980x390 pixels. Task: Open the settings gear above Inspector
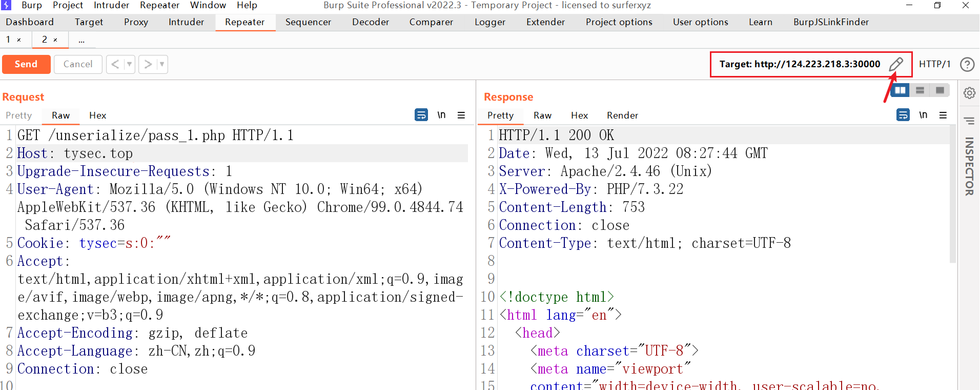click(x=969, y=93)
